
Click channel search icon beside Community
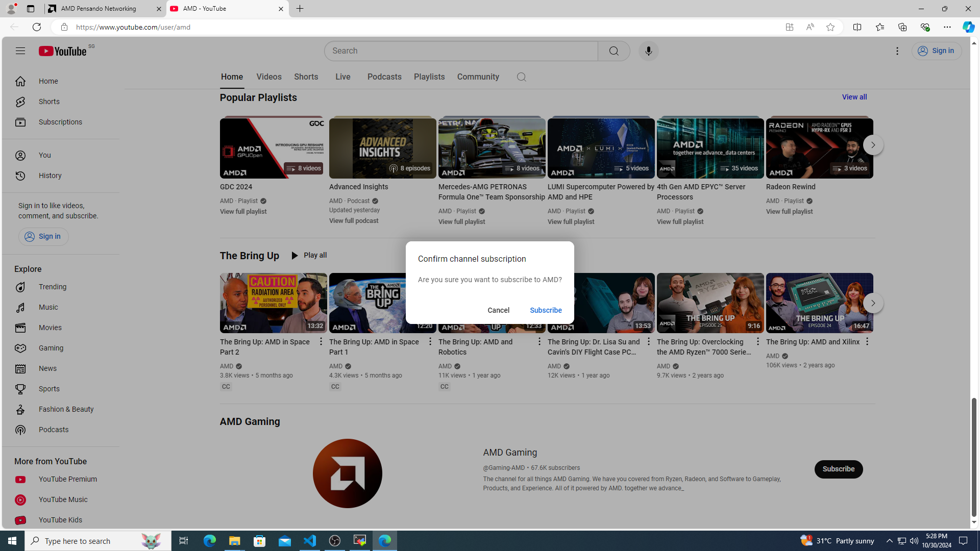(521, 77)
